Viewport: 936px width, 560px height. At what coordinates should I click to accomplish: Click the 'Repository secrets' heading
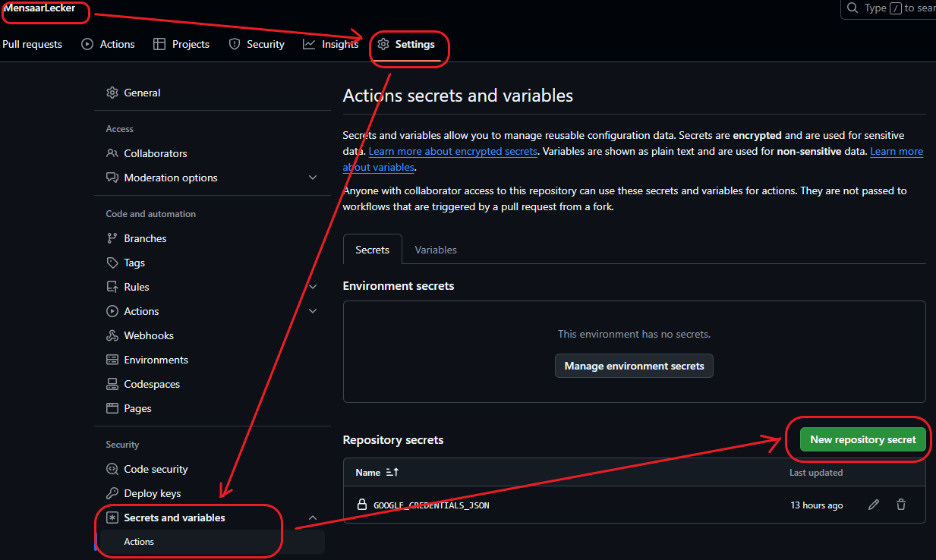click(393, 440)
